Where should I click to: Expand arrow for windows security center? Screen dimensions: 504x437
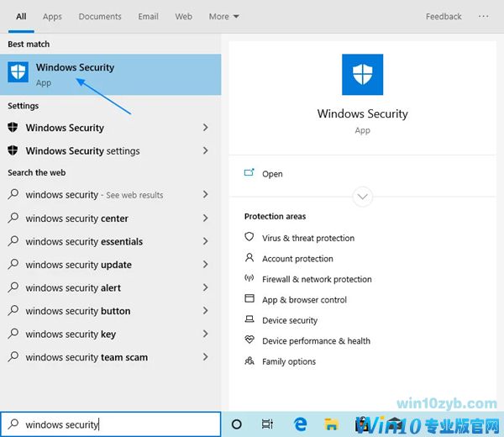click(206, 218)
